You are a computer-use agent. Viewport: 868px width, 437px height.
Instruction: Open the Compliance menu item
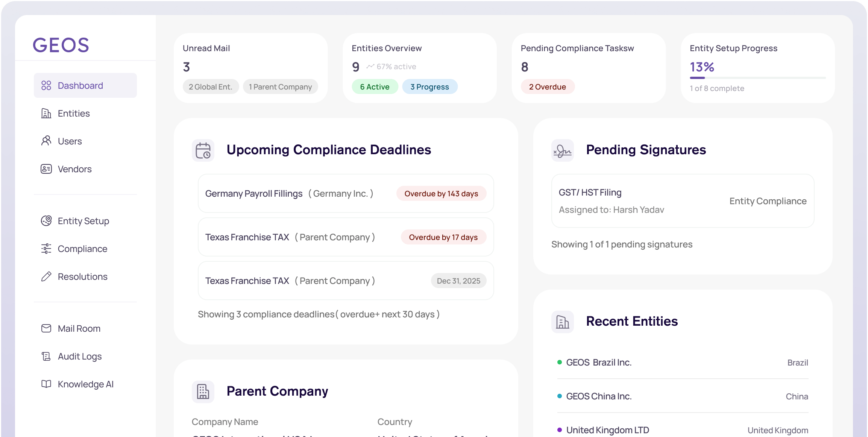tap(82, 249)
